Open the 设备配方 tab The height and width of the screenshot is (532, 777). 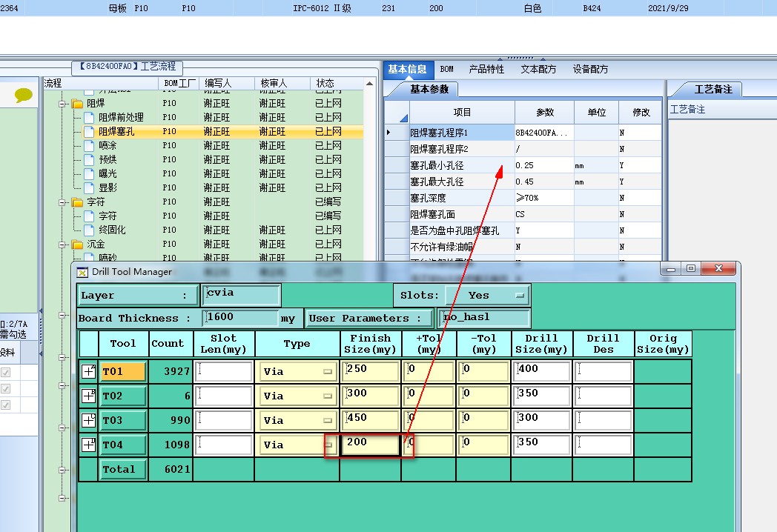(590, 70)
